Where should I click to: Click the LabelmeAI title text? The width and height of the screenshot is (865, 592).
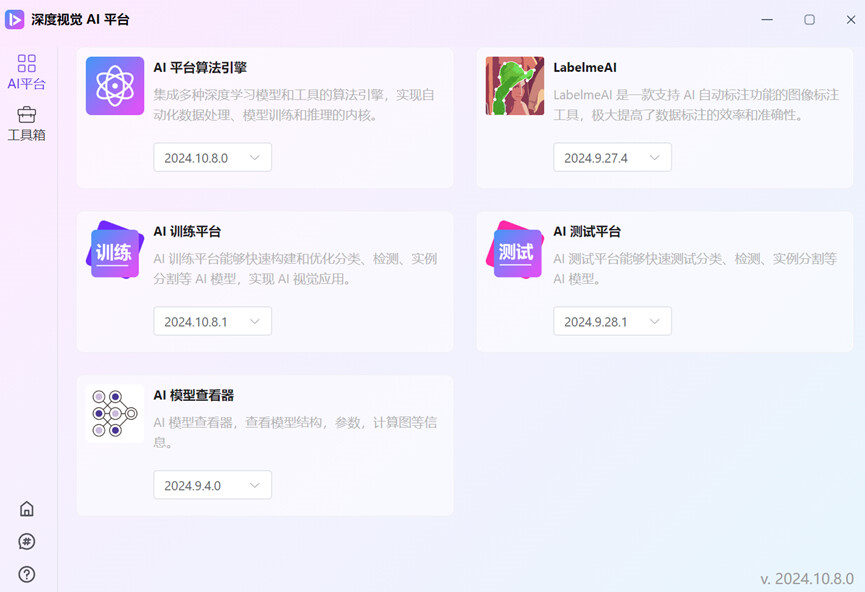click(x=585, y=67)
